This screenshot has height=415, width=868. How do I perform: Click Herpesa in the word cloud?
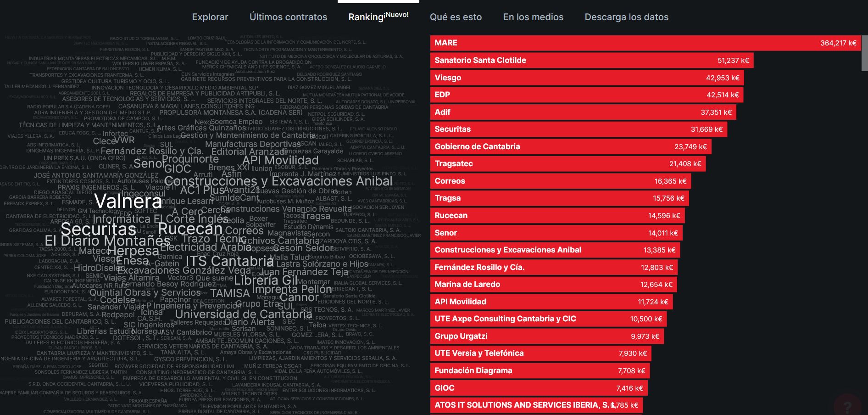(133, 251)
